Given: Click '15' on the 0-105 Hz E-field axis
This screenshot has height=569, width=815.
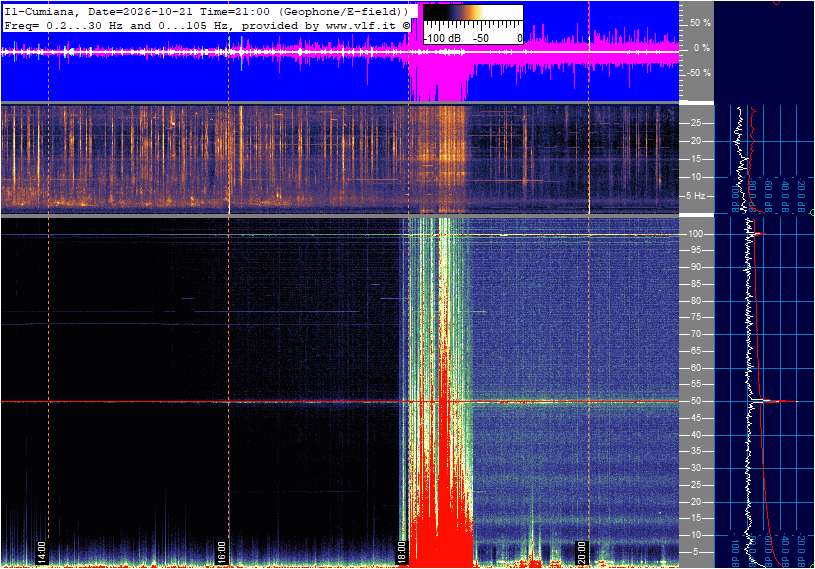Looking at the screenshot, I should click(695, 519).
